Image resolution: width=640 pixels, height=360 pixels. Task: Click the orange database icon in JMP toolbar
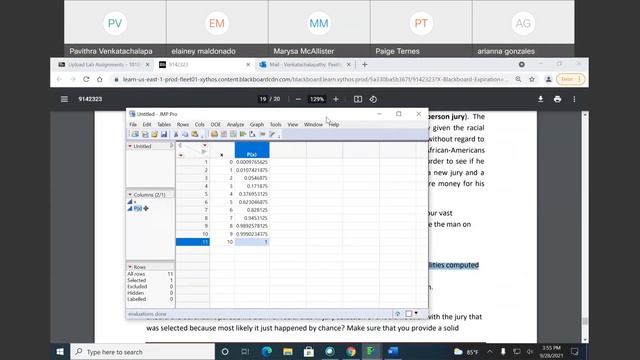(214, 134)
